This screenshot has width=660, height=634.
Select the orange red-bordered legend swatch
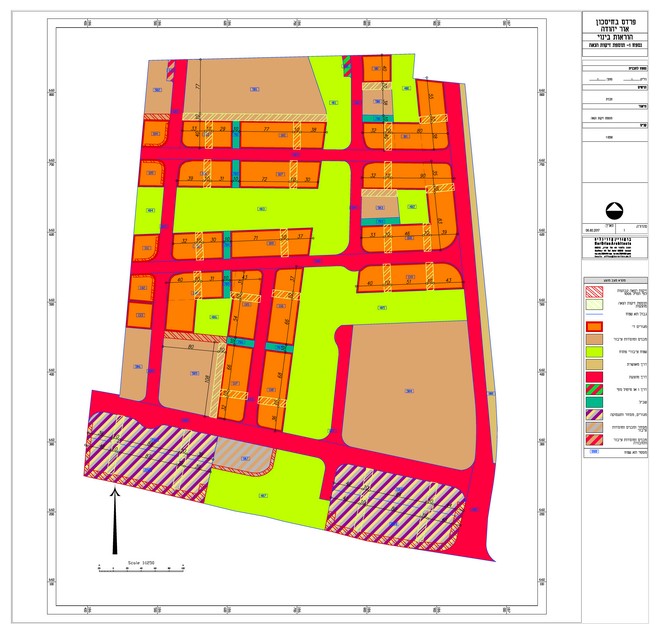594,326
